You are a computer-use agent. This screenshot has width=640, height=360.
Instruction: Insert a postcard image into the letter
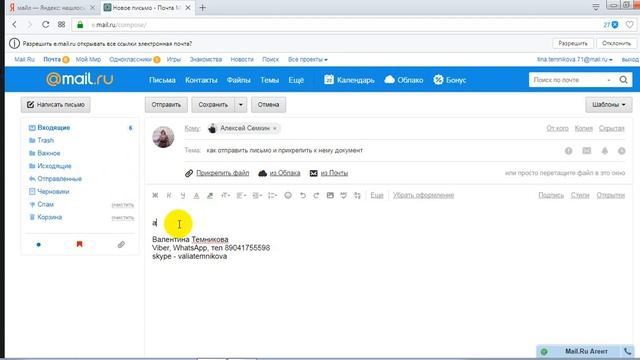click(330, 196)
